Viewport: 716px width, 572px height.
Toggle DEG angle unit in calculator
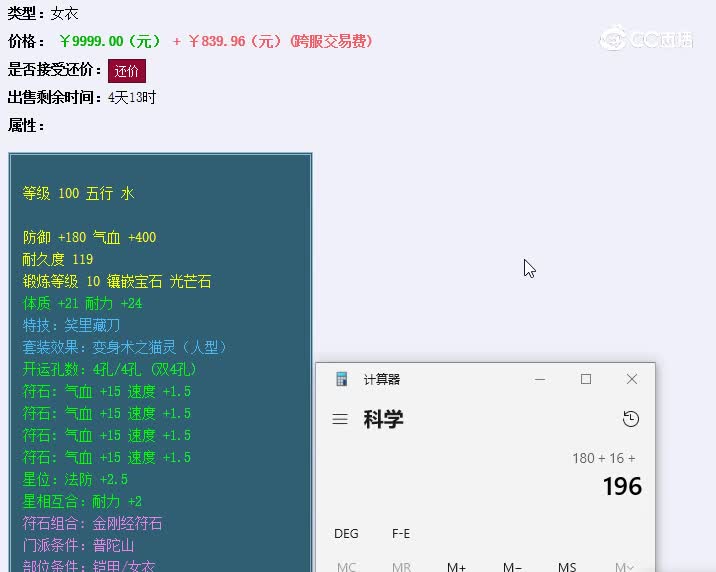(x=346, y=534)
